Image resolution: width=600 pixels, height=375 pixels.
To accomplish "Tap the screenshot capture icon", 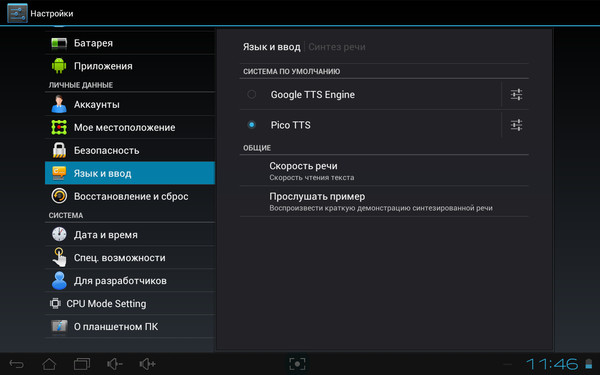I will coord(297,364).
